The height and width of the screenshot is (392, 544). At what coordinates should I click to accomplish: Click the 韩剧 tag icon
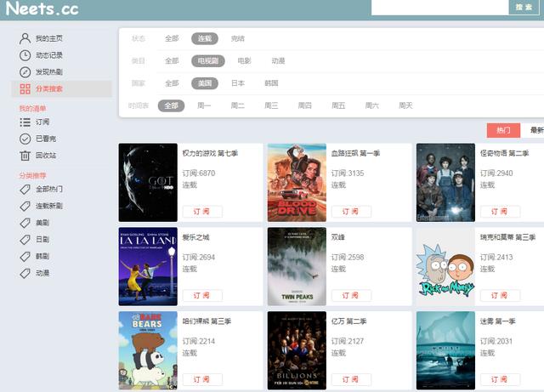tap(25, 256)
